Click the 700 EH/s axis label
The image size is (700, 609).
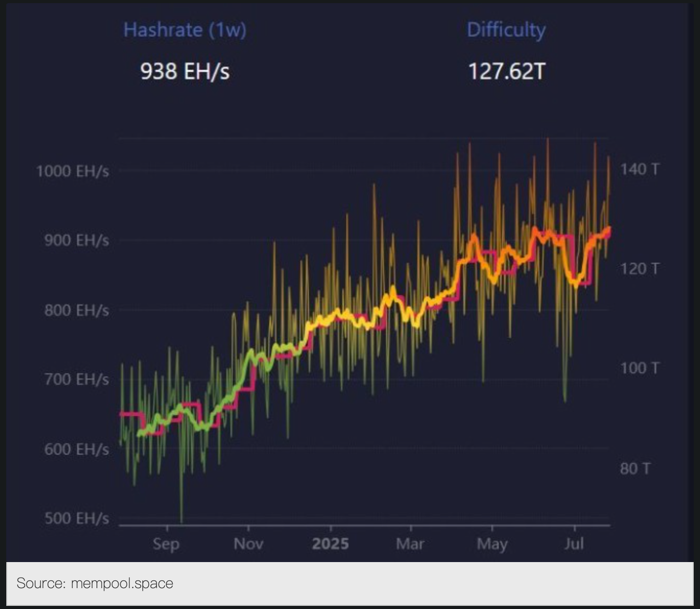[76, 379]
